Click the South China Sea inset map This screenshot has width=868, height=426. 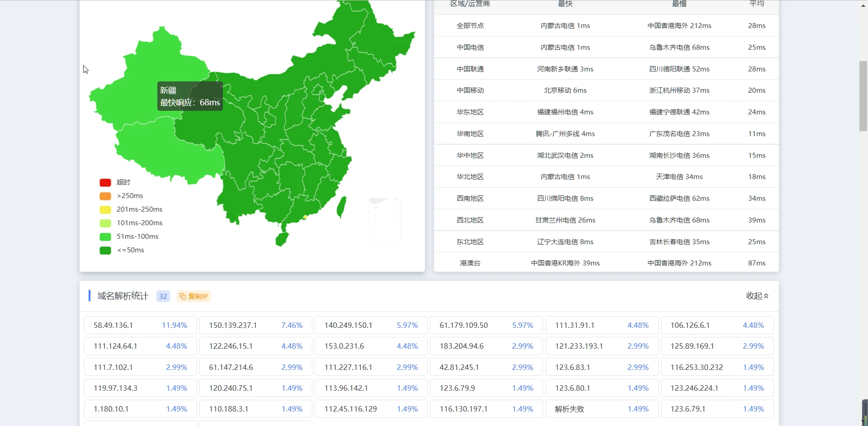point(384,221)
